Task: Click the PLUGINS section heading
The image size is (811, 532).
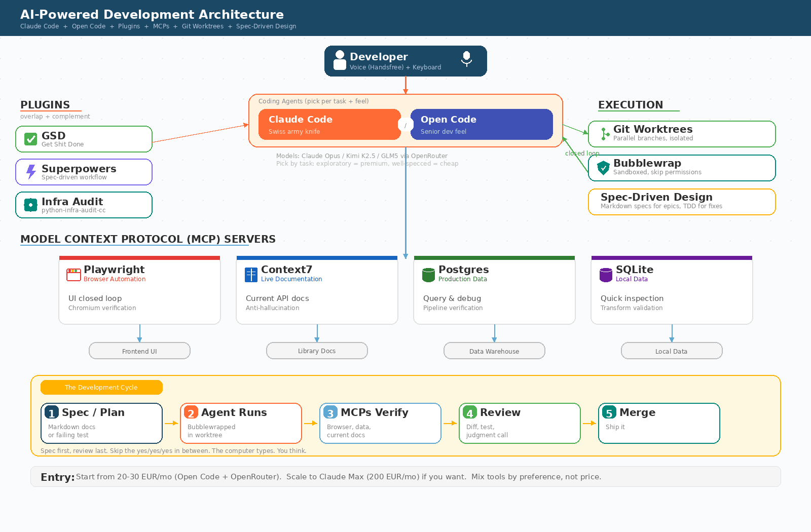Action: coord(45,105)
